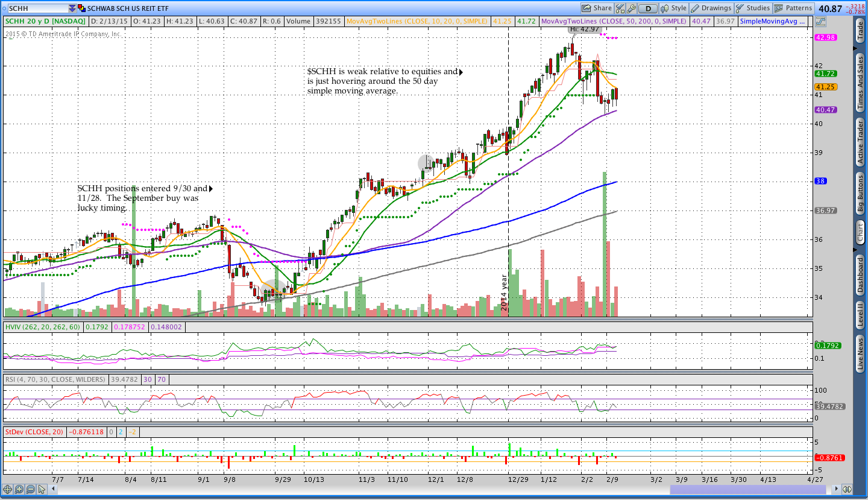Click the zoom out magnifier icon
Viewport: 868px width, 500px height.
click(31, 489)
